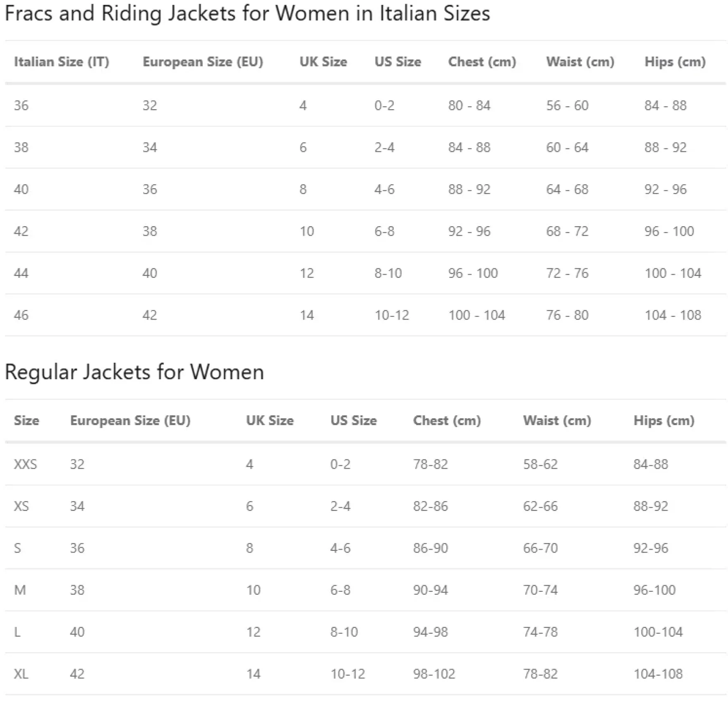Screen dimensions: 728x701
Task: Select chest value '86-90' for size S
Action: [430, 548]
